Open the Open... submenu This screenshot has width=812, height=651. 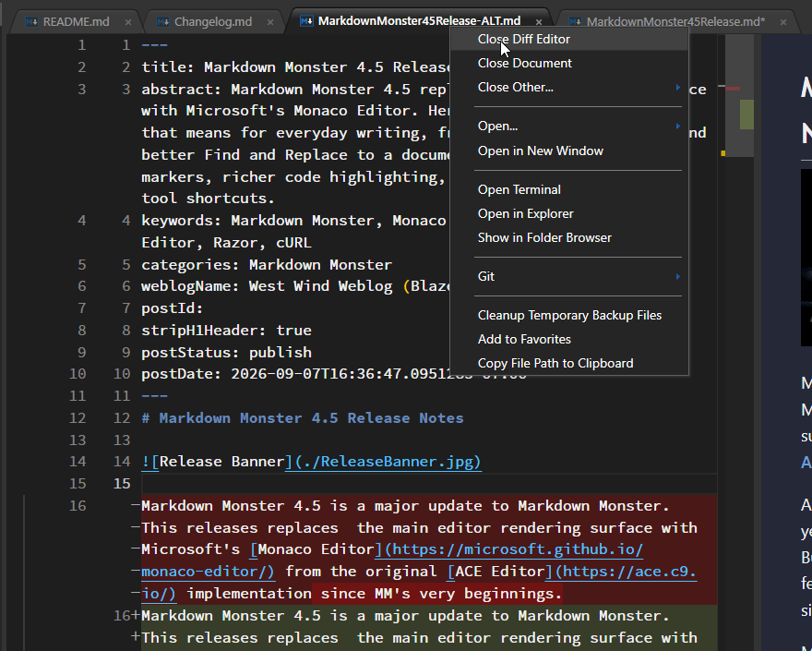point(569,126)
